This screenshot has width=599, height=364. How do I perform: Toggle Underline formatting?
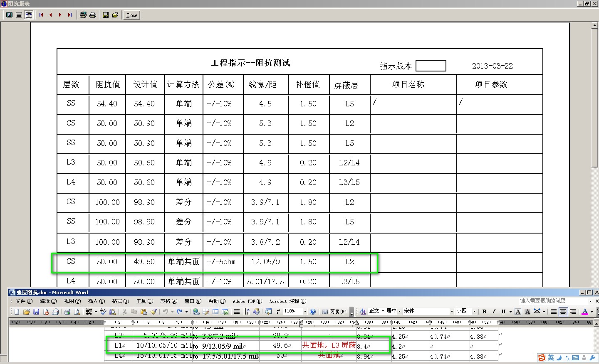[x=503, y=311]
